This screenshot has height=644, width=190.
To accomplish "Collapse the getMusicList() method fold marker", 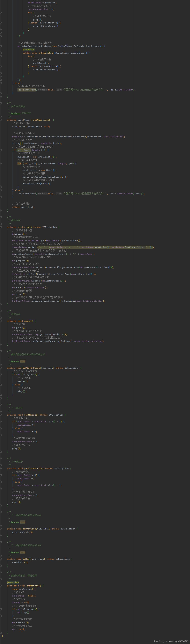I will [1, 120].
